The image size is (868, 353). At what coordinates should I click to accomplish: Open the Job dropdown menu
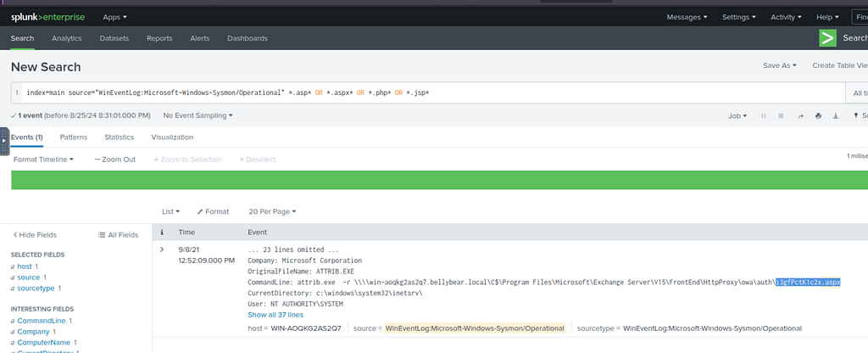737,115
